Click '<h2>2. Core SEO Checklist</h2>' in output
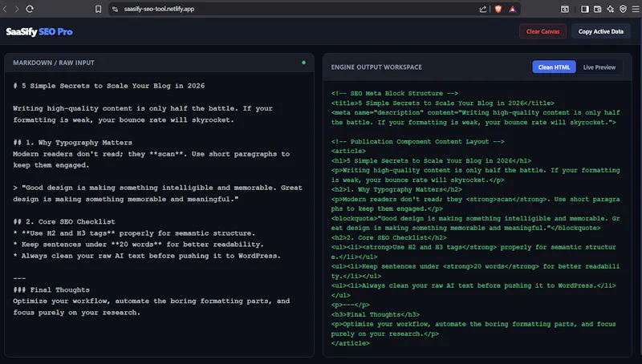 point(388,237)
